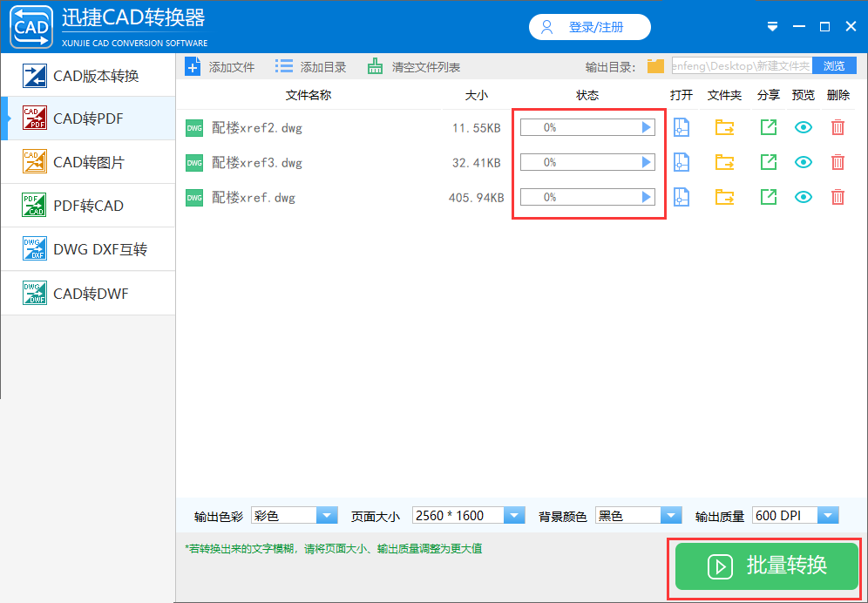
Task: Click the output directory path field
Action: click(742, 66)
